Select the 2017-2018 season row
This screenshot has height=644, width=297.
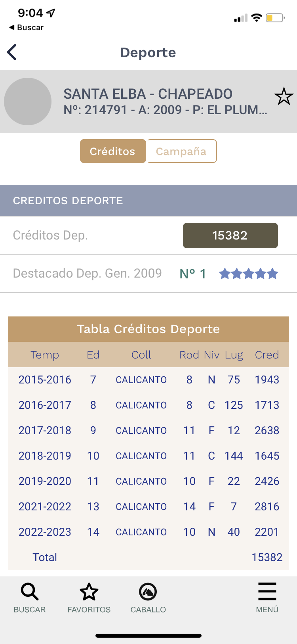point(148,431)
